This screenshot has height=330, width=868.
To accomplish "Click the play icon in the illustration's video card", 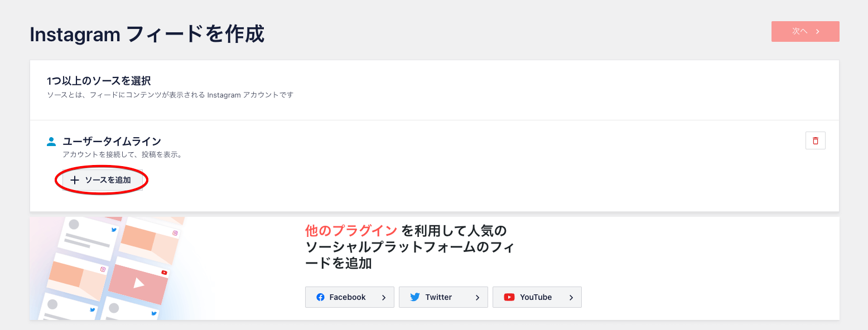I will coord(139,283).
